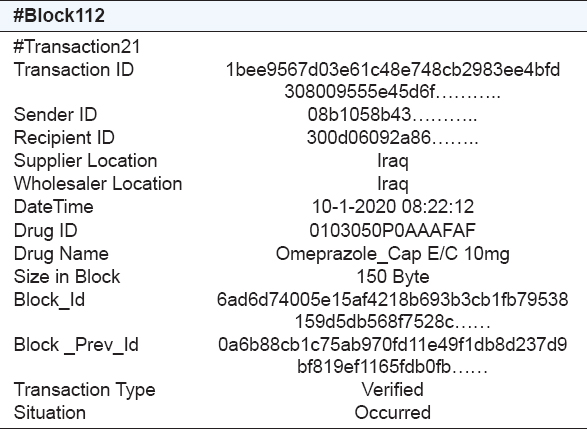Click the Drug ID 0103050P0AAAFAF
The width and height of the screenshot is (587, 429).
(392, 230)
